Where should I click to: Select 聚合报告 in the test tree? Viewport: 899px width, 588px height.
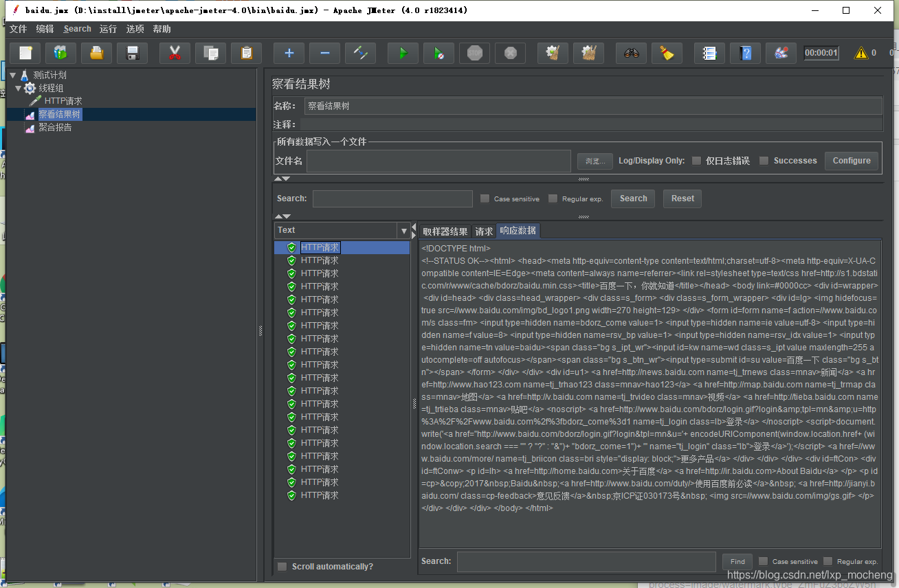55,128
